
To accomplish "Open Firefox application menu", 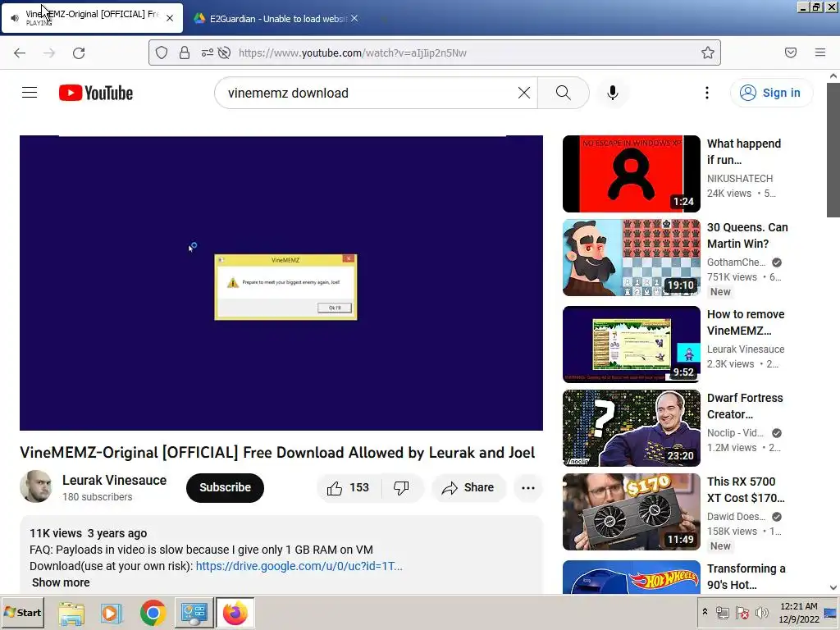I will point(820,52).
